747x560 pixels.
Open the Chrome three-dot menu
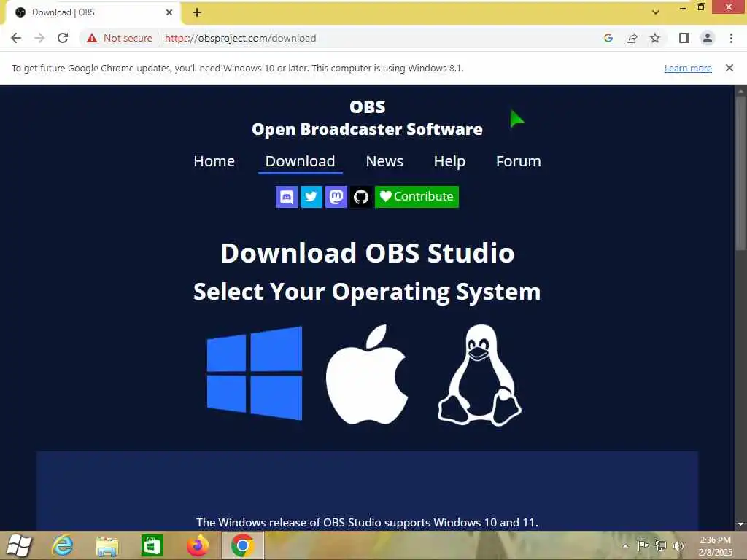coord(731,38)
